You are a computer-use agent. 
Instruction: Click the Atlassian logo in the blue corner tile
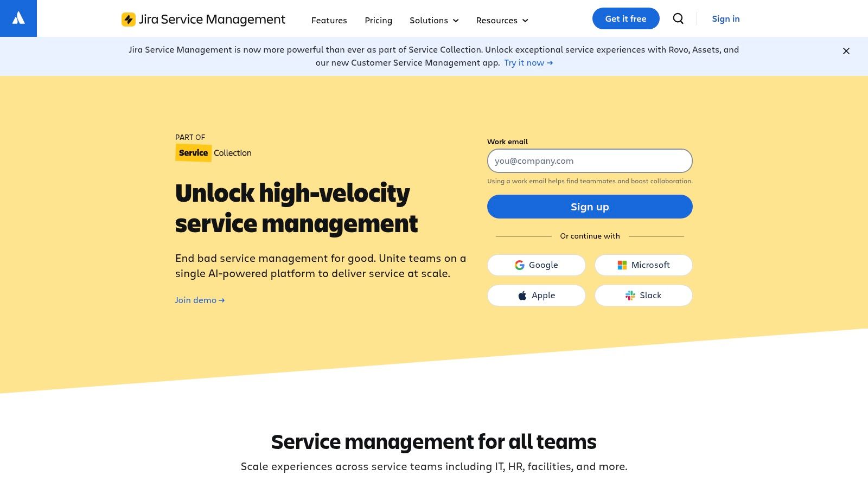click(x=18, y=18)
